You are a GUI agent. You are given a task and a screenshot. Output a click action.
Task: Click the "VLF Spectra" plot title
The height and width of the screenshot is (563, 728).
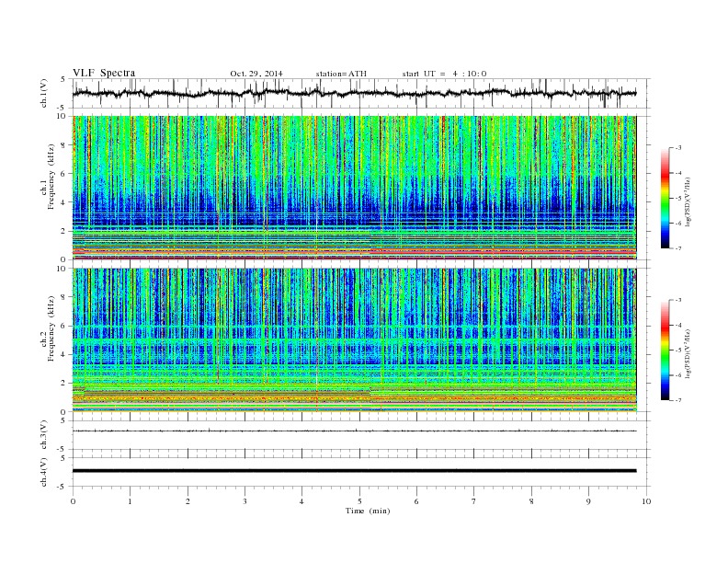tap(104, 73)
